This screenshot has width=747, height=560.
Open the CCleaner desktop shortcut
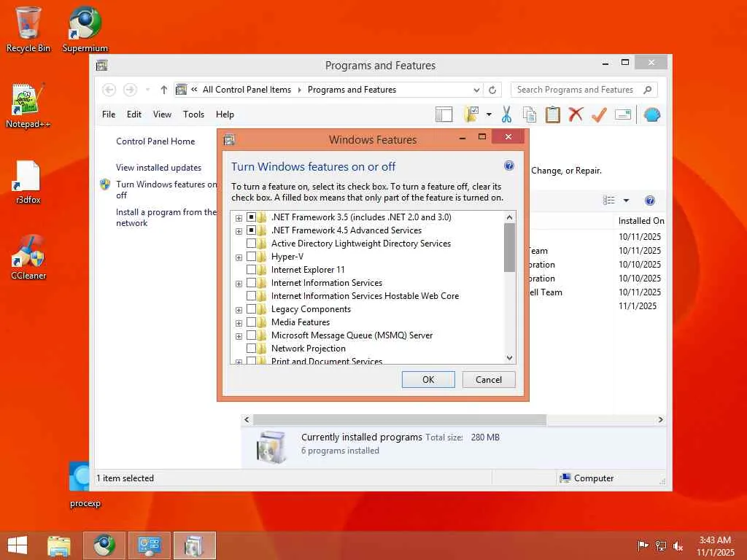[x=28, y=257]
